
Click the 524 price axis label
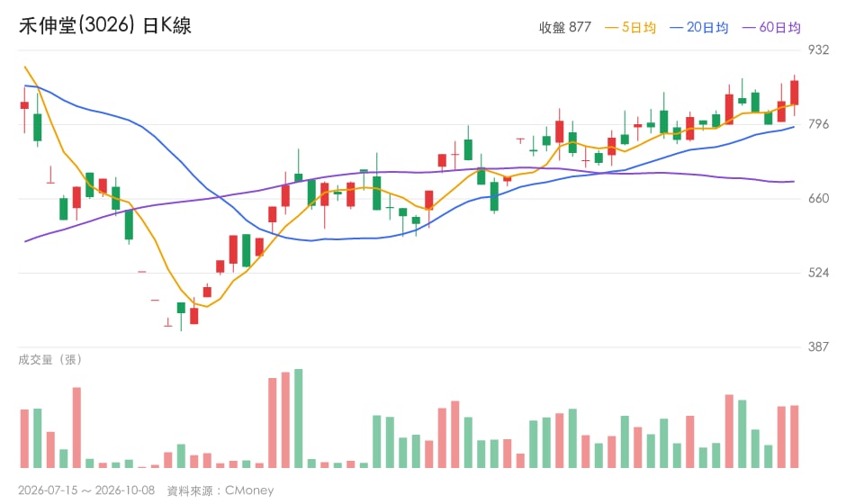[818, 273]
